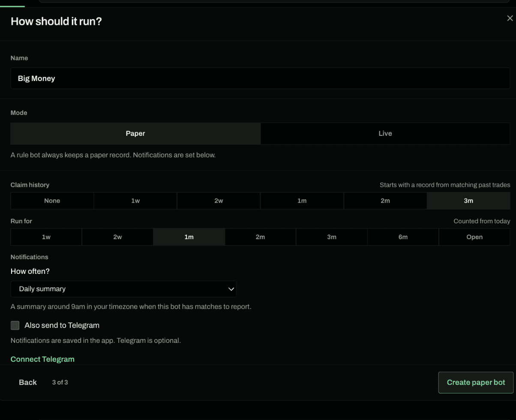Set Run for to 2m
516x420 pixels.
(x=260, y=237)
